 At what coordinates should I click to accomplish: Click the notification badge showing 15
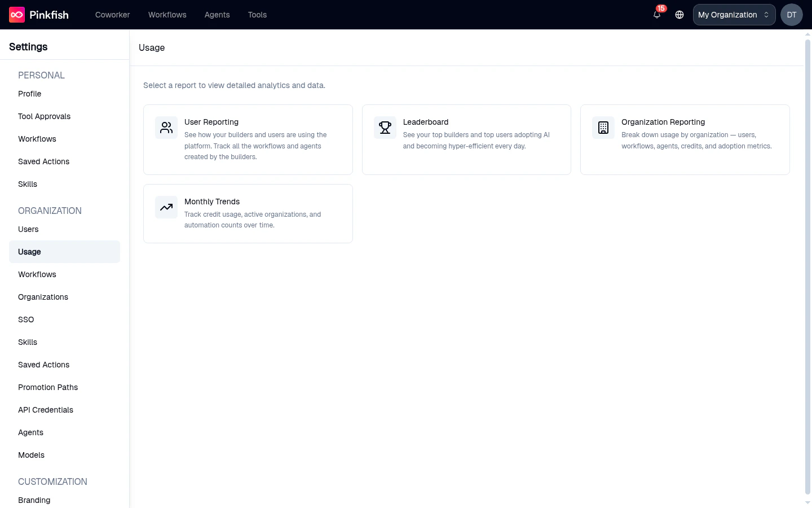tap(661, 8)
